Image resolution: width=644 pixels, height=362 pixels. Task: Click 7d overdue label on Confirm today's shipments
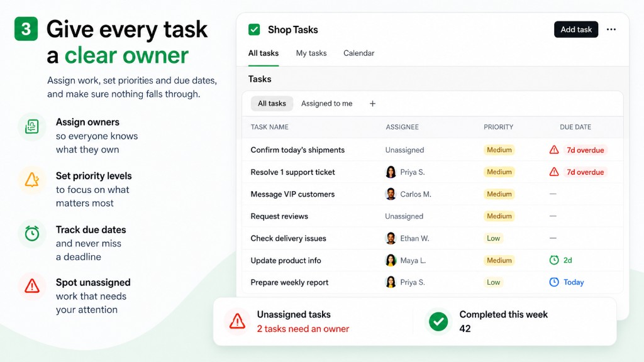585,150
